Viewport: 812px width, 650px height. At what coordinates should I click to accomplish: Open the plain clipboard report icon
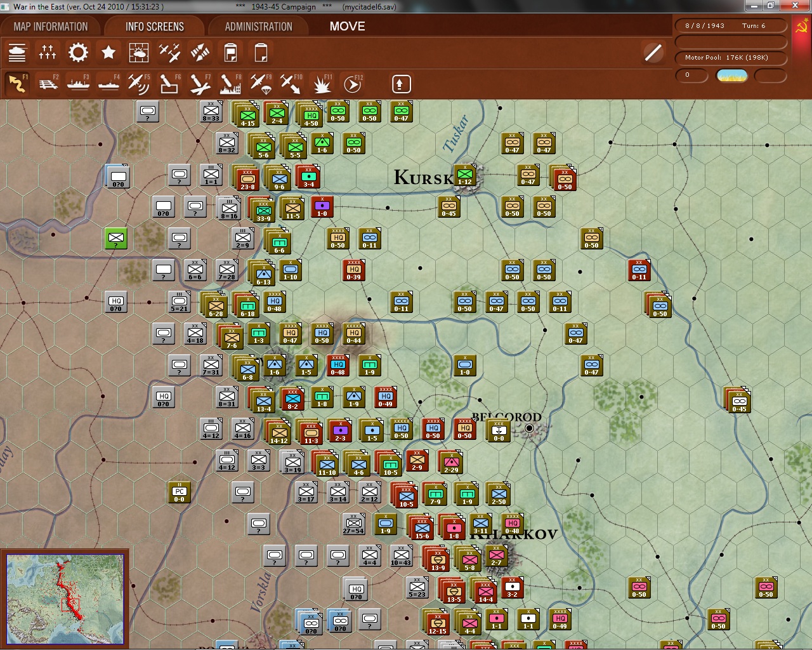pos(261,53)
